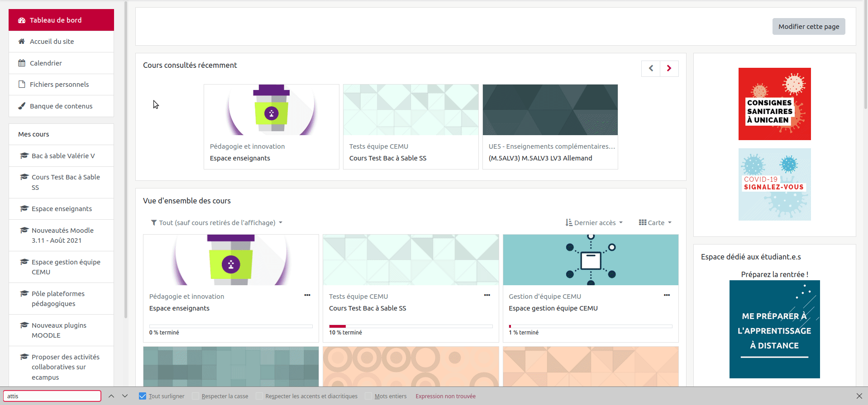Uncheck the Tout surligner checkbox
The image size is (868, 405).
pyautogui.click(x=143, y=396)
